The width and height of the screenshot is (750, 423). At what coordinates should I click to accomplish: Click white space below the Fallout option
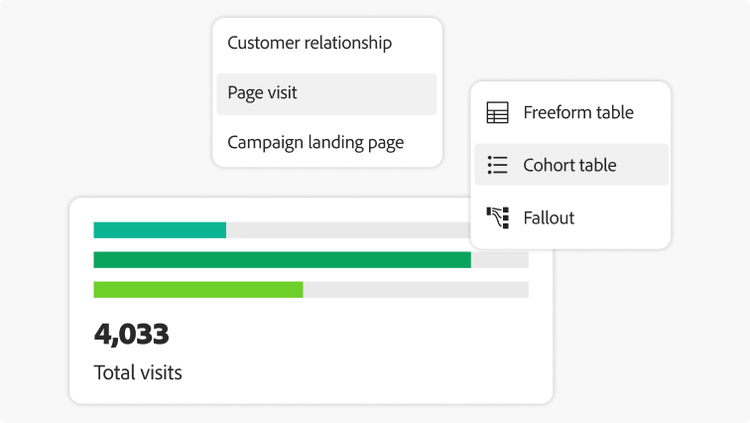click(570, 240)
